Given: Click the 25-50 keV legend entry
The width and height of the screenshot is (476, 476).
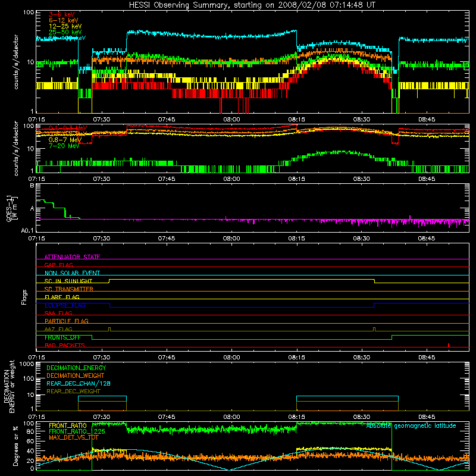Looking at the screenshot, I should 65,32.
